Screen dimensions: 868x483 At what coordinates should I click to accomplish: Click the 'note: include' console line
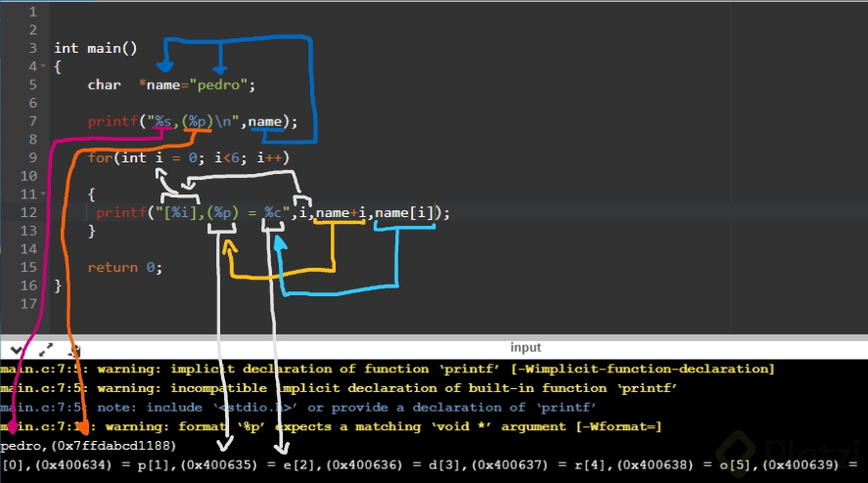[298, 407]
